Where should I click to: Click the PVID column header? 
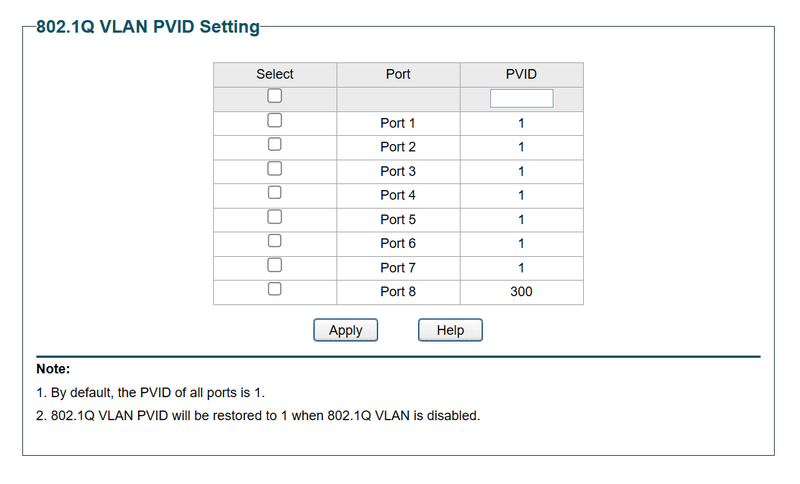click(521, 74)
